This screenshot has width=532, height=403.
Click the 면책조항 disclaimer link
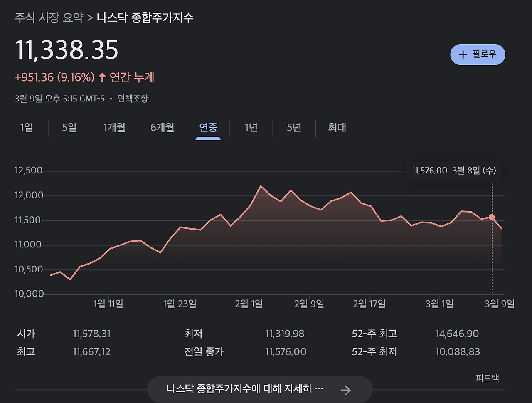click(x=133, y=99)
